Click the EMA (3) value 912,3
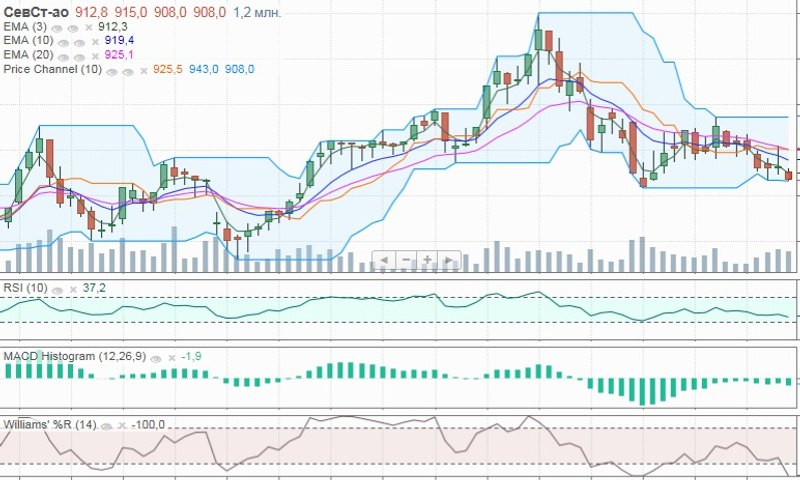Viewport: 800px width, 480px height. click(113, 27)
